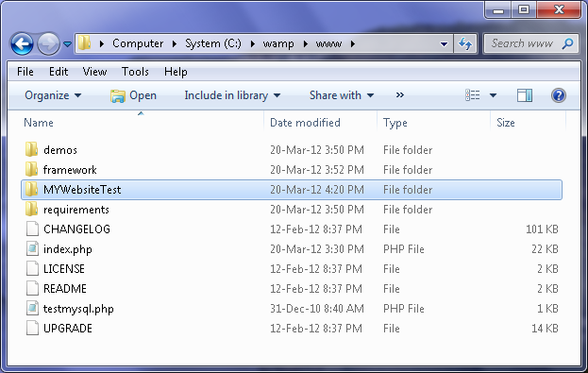
Task: Select the LICENSE file icon
Action: pyautogui.click(x=32, y=269)
